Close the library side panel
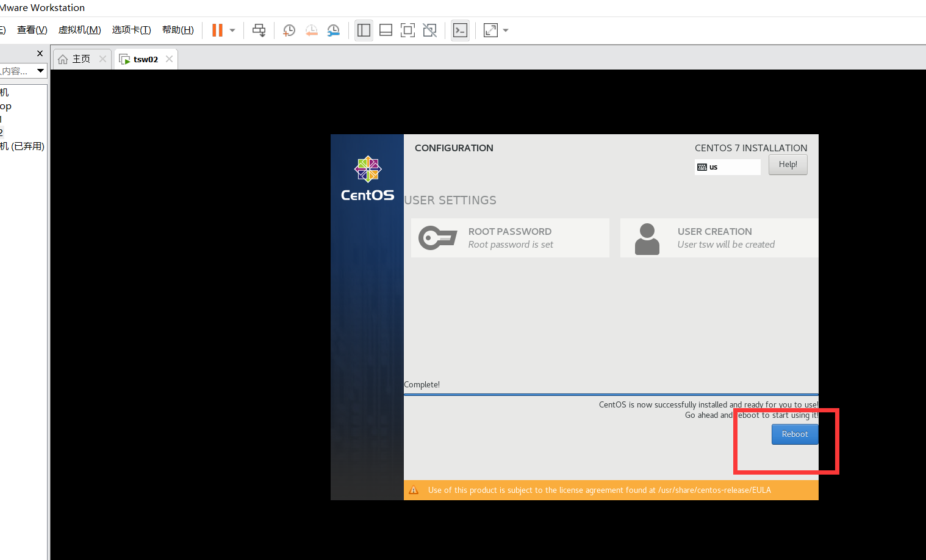The image size is (926, 560). point(40,53)
